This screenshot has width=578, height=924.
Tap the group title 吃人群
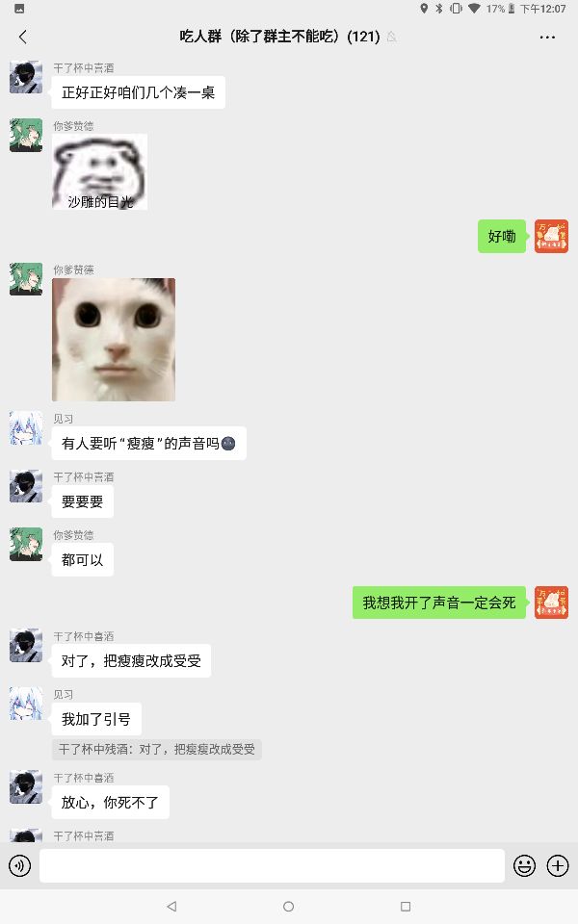200,37
